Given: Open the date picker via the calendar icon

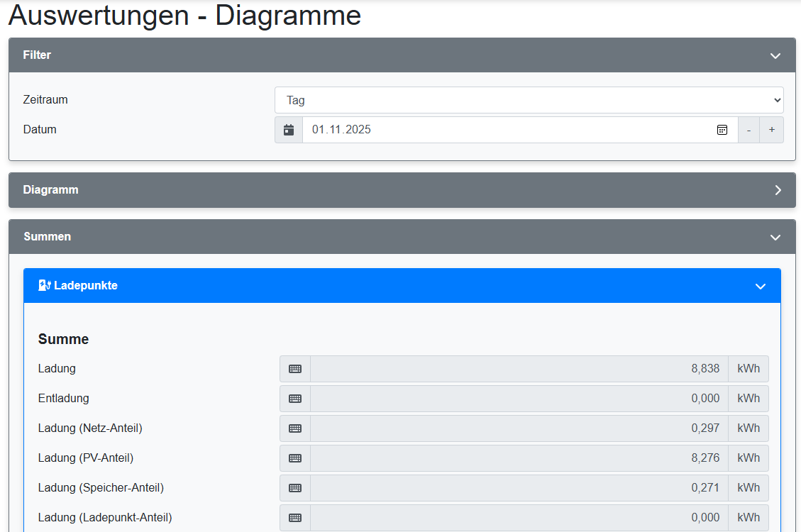Looking at the screenshot, I should [x=722, y=129].
